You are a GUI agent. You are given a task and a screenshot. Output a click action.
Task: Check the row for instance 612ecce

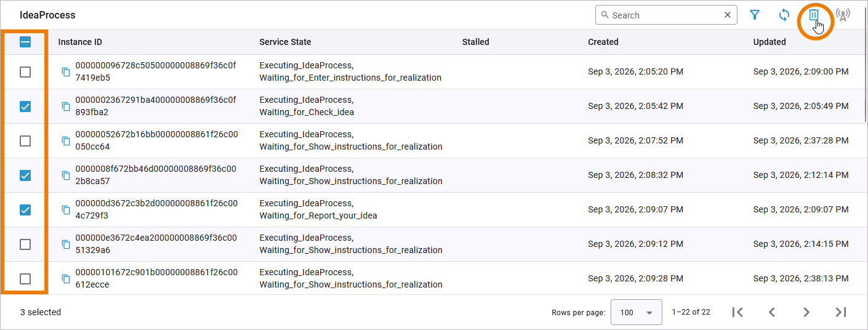tap(25, 279)
